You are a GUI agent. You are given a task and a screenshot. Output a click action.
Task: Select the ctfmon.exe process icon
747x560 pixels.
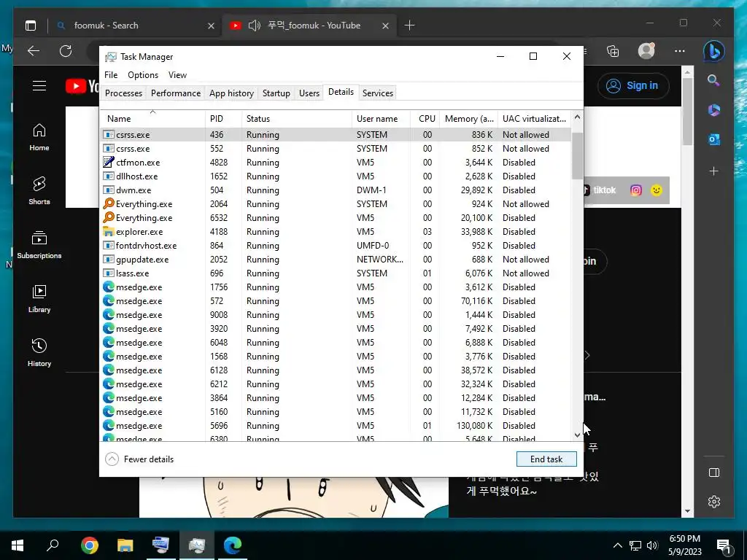[x=109, y=162]
